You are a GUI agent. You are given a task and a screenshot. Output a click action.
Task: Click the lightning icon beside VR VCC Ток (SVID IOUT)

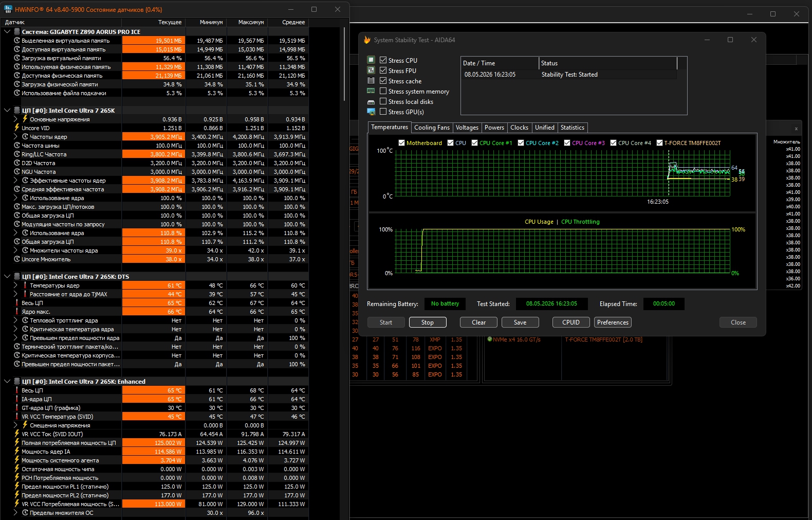(x=17, y=434)
